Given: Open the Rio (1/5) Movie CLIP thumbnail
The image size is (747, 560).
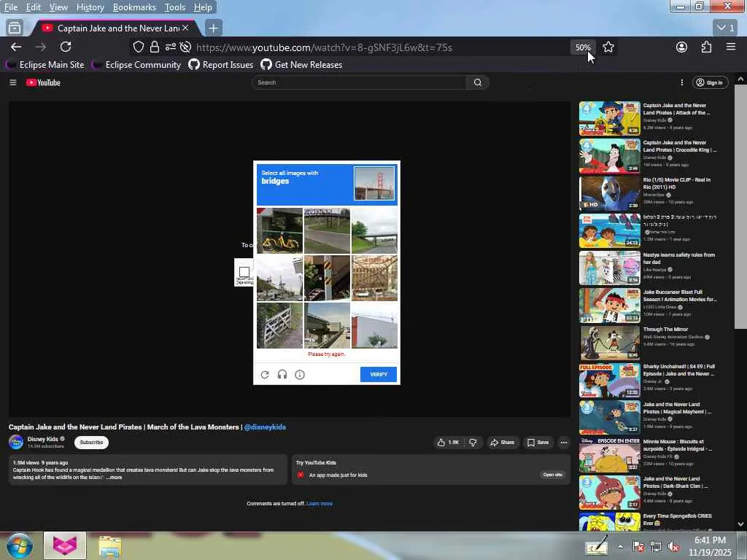Looking at the screenshot, I should 610,193.
